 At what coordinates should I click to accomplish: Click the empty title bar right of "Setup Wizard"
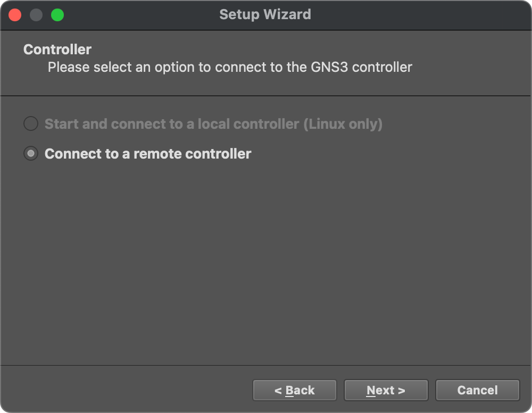tap(426, 14)
